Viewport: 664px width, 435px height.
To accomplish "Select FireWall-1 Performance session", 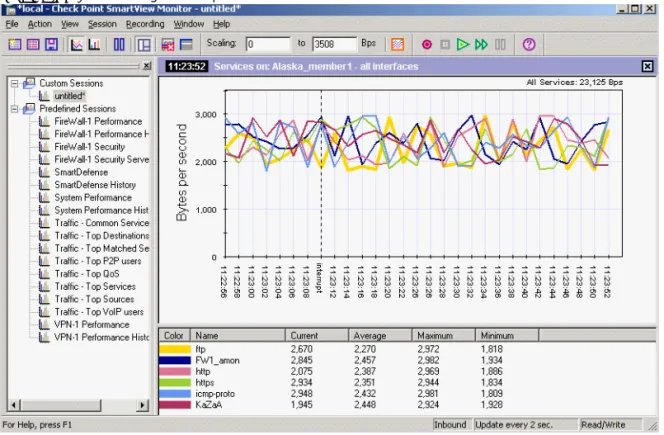I will [x=98, y=122].
